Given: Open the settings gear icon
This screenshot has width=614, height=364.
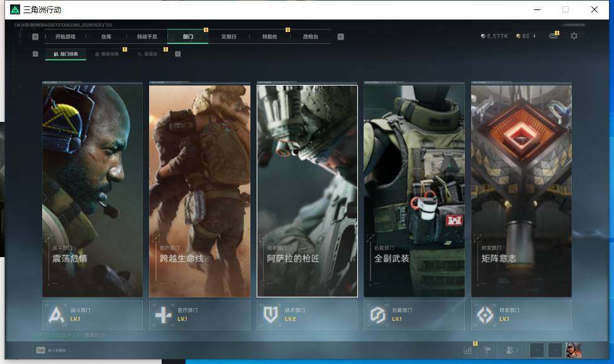Looking at the screenshot, I should click(x=574, y=36).
